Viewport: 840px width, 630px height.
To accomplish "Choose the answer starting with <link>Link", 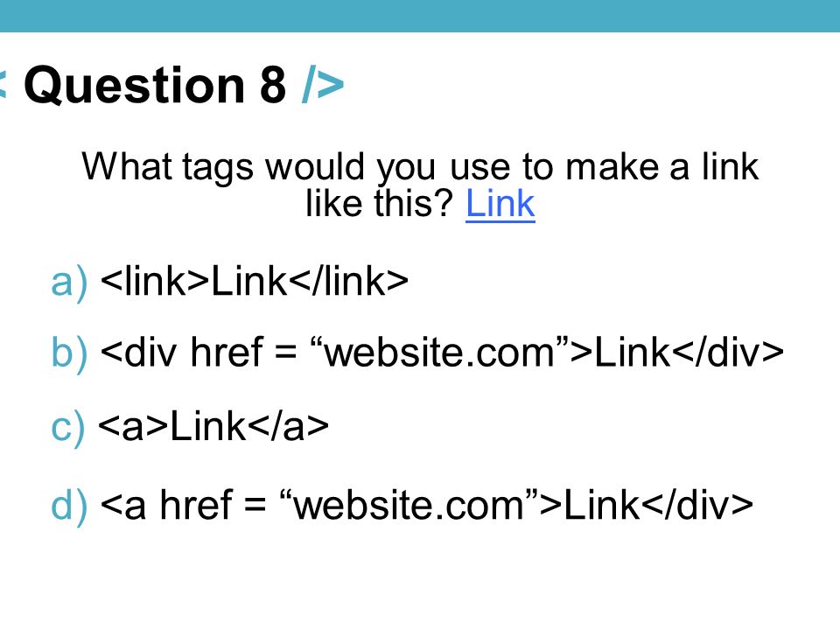I will 255,281.
